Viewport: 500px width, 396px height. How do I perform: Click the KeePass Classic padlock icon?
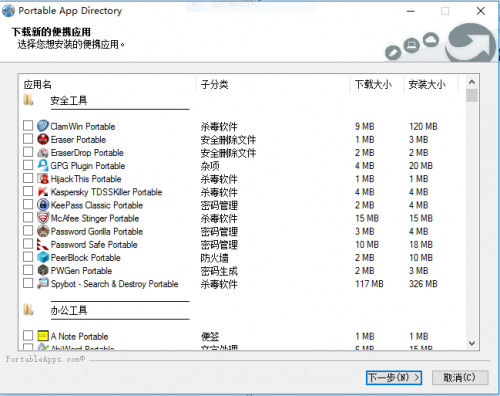click(43, 204)
